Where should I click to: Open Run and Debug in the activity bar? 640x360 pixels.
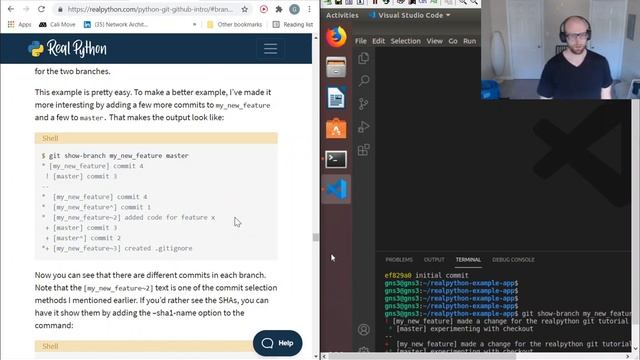pyautogui.click(x=364, y=127)
